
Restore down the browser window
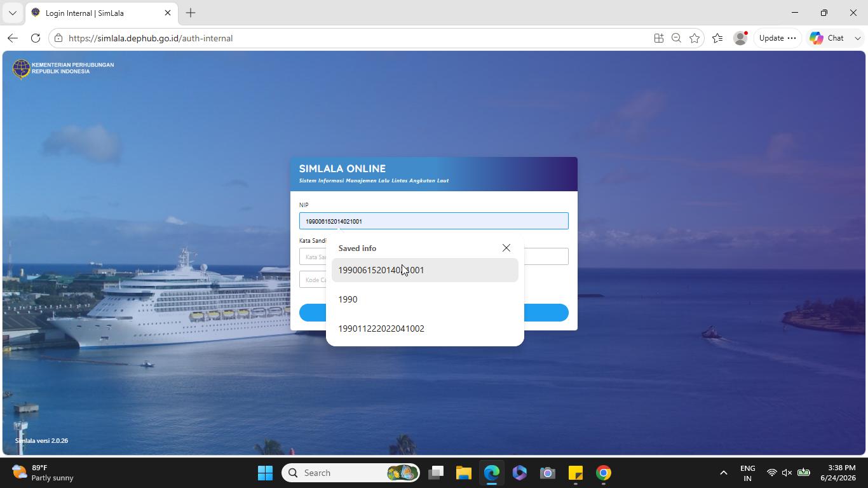[x=824, y=13]
